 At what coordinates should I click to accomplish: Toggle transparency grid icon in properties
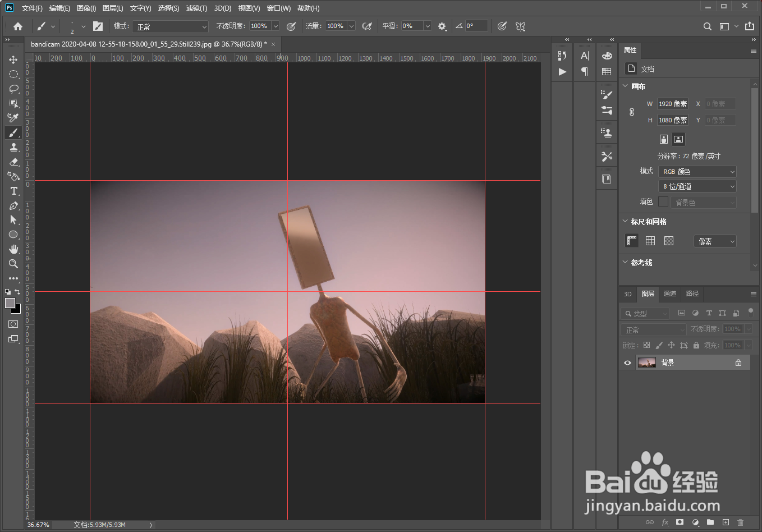click(x=669, y=241)
